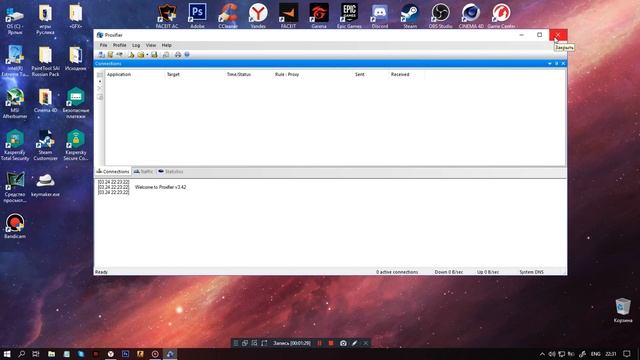Switch to the Connections tab
640x360 pixels.
coord(113,171)
